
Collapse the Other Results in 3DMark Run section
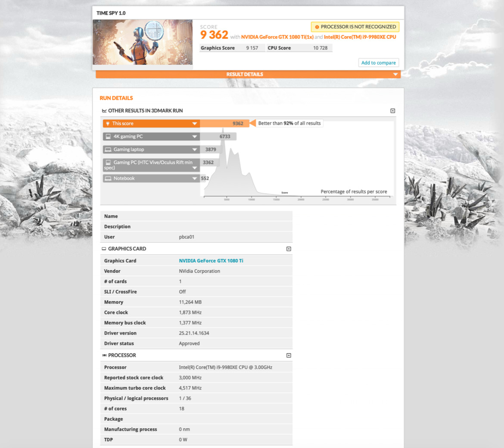point(392,111)
